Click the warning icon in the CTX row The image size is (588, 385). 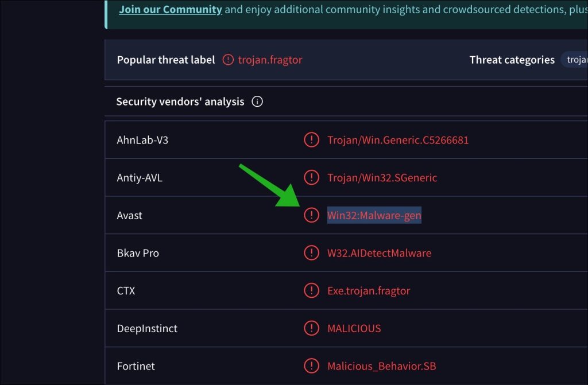[311, 291]
